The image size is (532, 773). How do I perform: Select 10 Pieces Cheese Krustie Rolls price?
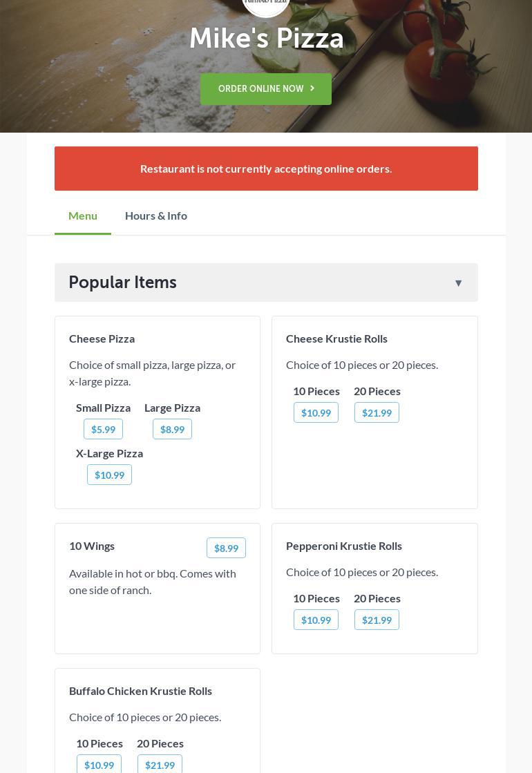(x=316, y=412)
